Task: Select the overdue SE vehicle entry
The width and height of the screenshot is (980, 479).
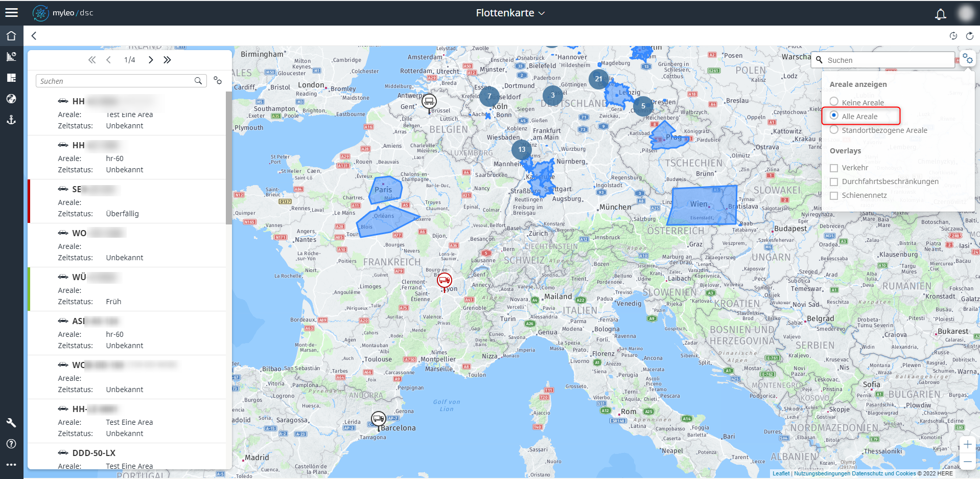Action: [127, 201]
